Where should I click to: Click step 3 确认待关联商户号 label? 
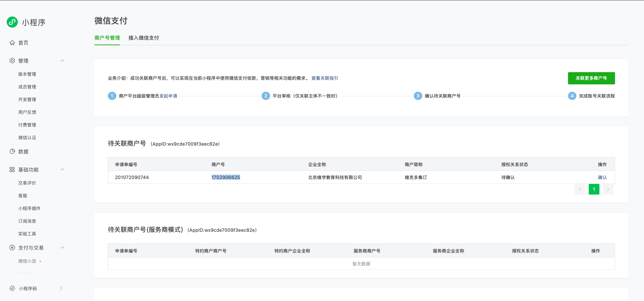point(443,96)
